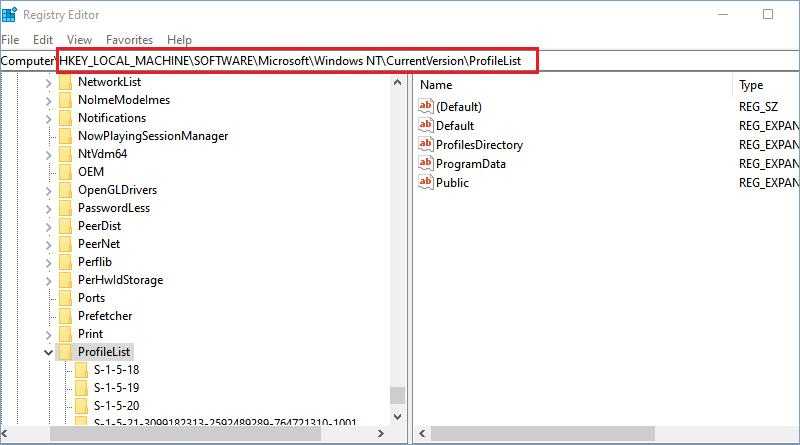This screenshot has width=800, height=445.
Task: Select the NetworkList folder icon
Action: click(x=65, y=82)
